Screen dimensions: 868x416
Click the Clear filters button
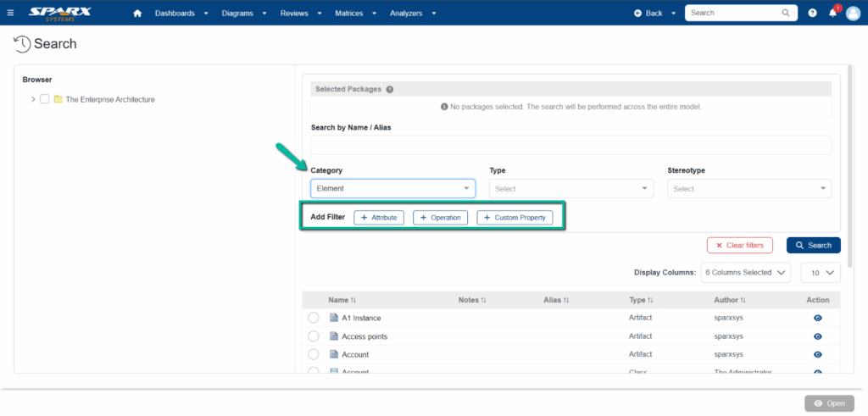740,245
